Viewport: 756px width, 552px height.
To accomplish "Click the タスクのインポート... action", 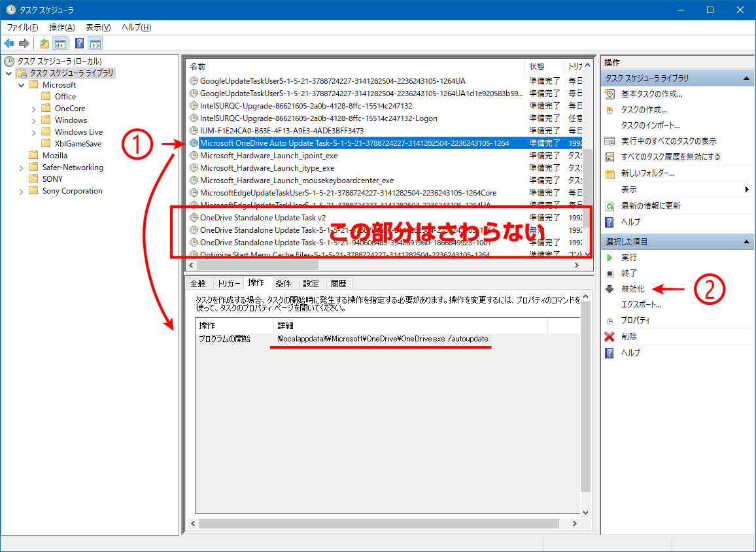I will pyautogui.click(x=651, y=126).
